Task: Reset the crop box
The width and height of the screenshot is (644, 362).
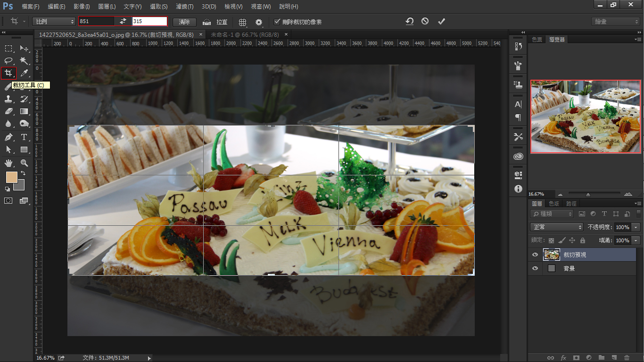Action: [x=410, y=21]
